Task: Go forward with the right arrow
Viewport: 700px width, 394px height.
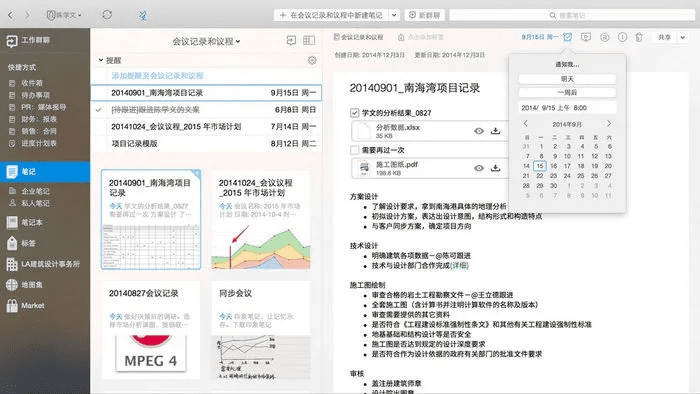Action: [27, 15]
